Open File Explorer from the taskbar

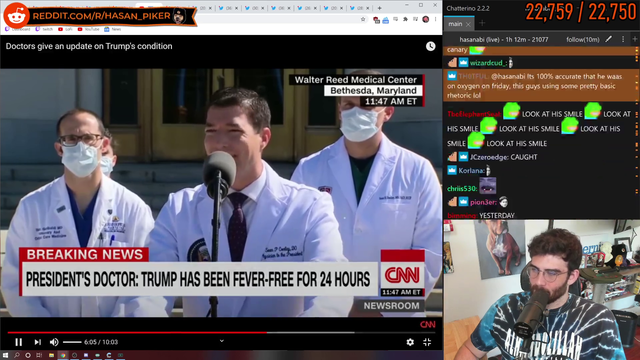tap(51, 356)
